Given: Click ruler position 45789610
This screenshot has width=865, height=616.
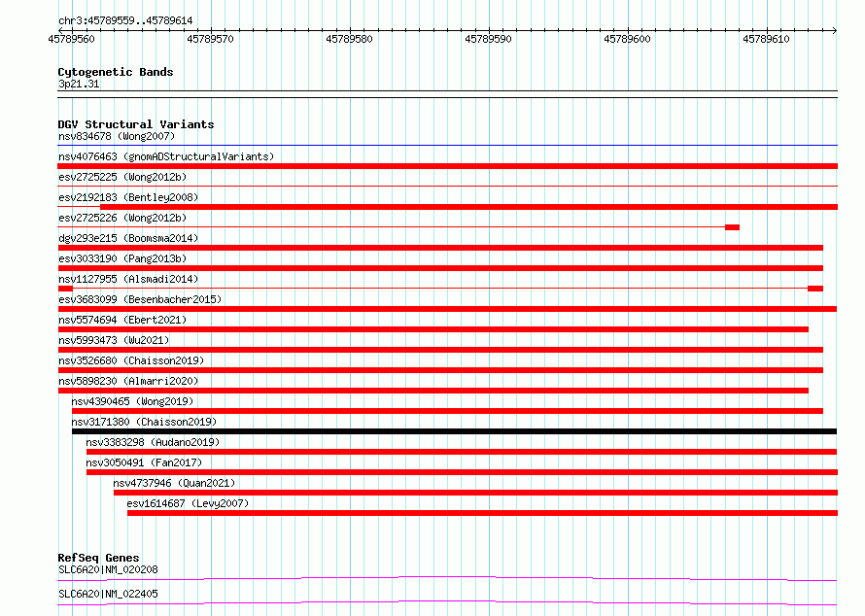Looking at the screenshot, I should tap(766, 39).
